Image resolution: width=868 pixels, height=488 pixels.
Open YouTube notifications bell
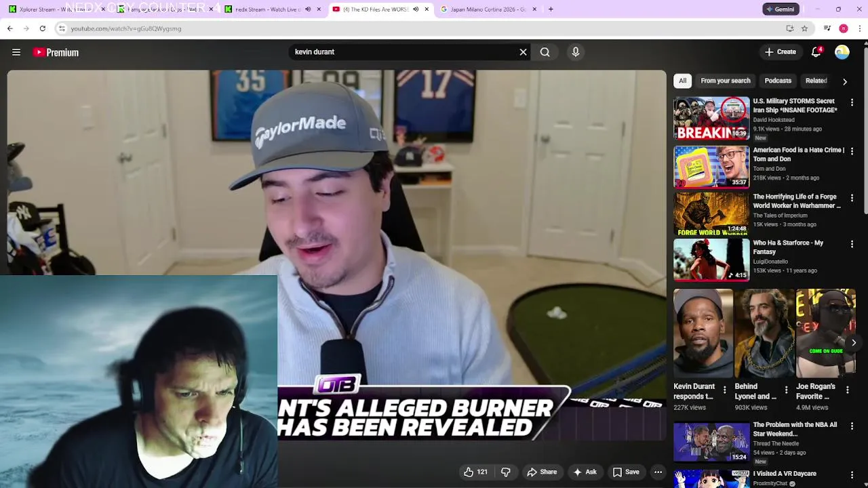(x=816, y=52)
